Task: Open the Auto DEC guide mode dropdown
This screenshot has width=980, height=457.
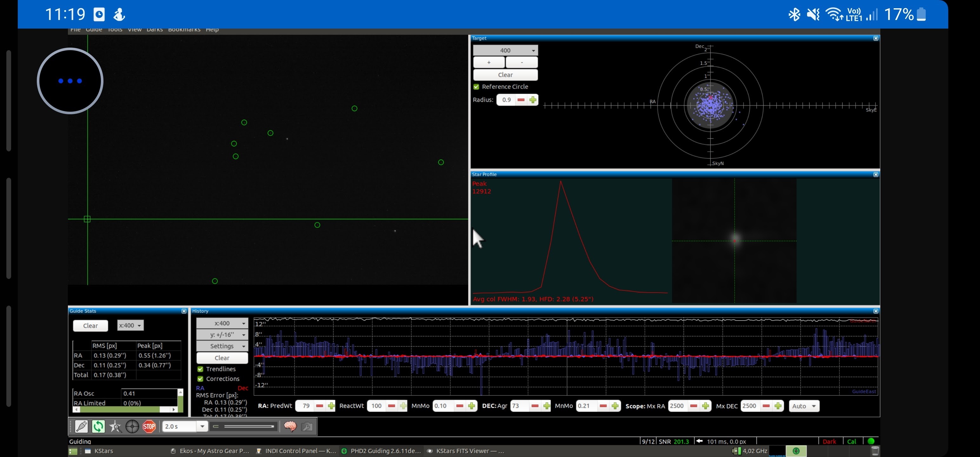Action: [x=804, y=406]
